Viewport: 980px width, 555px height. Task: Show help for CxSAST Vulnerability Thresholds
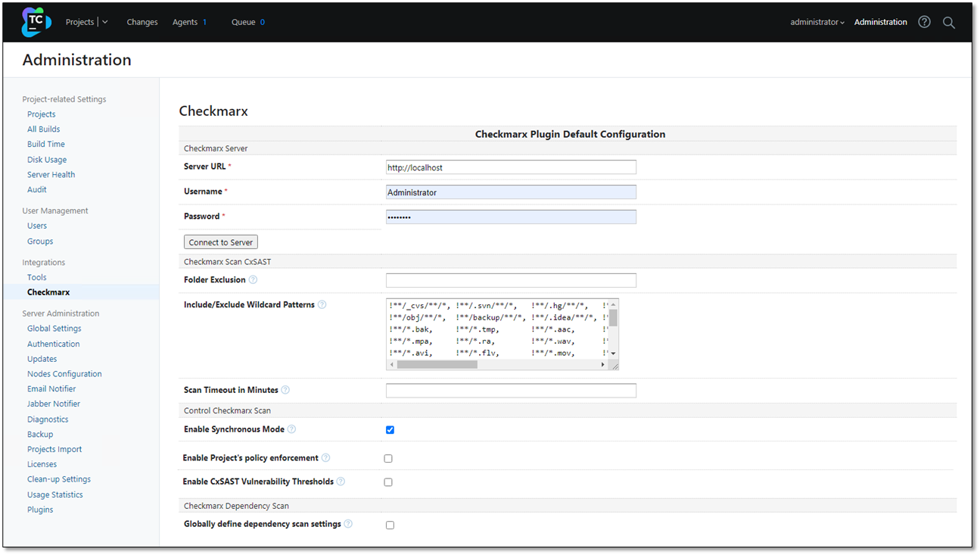pyautogui.click(x=341, y=482)
